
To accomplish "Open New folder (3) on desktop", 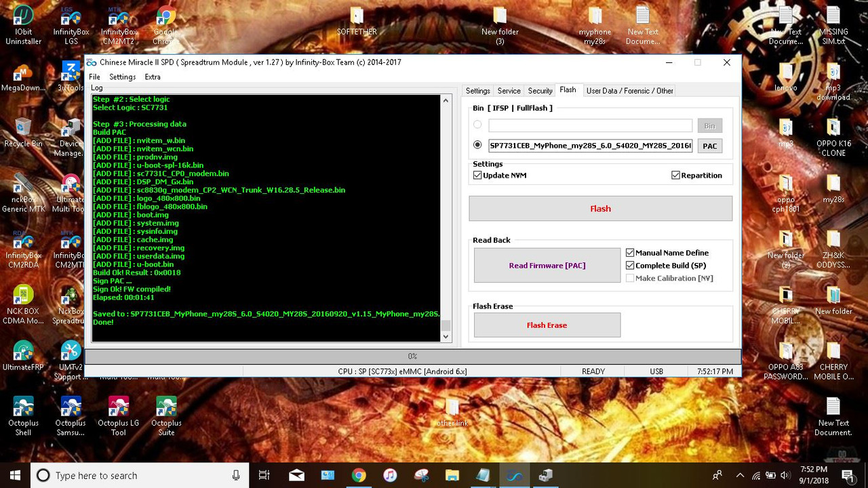I will tap(500, 26).
